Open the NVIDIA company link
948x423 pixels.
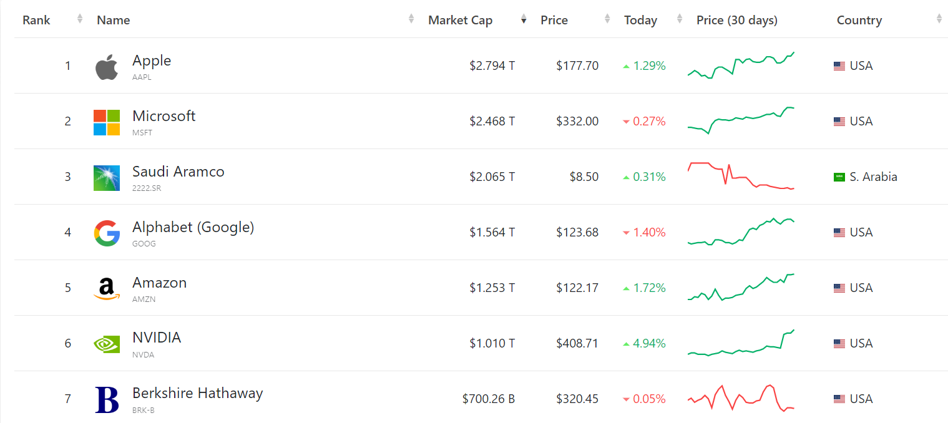[156, 338]
